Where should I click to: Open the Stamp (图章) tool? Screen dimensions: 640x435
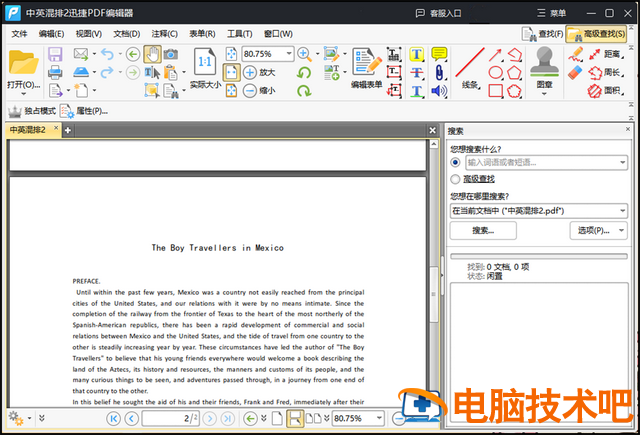point(544,67)
